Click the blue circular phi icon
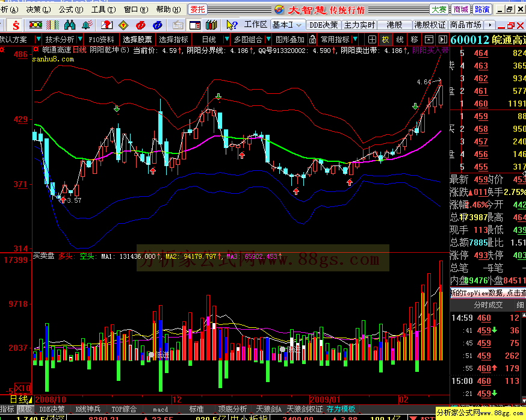The image size is (526, 420). (157, 25)
